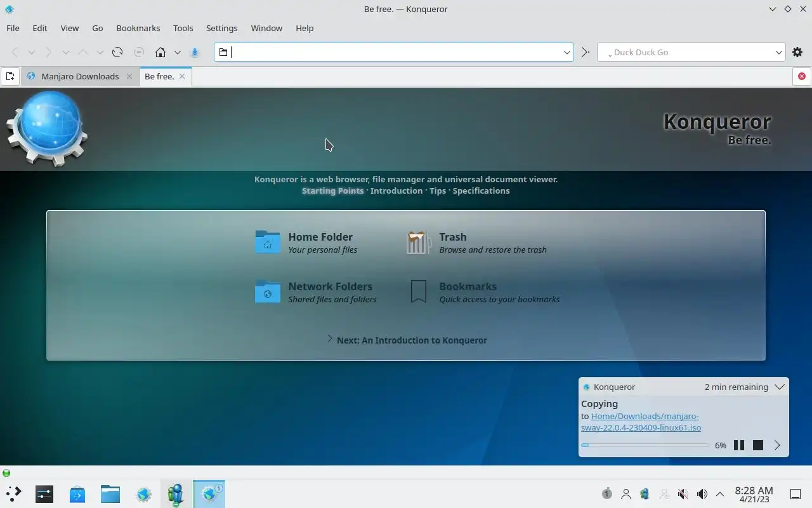Click the Reload page icon in toolbar
Viewport: 812px width, 508px height.
117,52
